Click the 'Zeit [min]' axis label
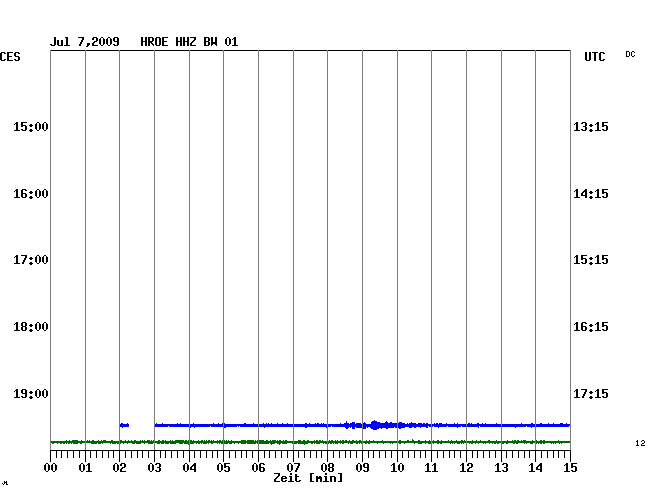Image resolution: width=650 pixels, height=494 pixels. click(x=308, y=478)
